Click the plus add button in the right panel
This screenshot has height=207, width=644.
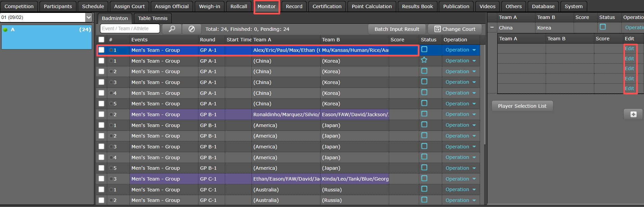(633, 115)
